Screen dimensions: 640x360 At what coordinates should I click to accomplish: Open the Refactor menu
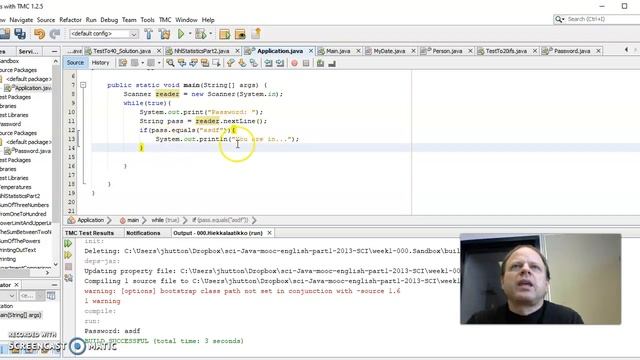tap(70, 20)
